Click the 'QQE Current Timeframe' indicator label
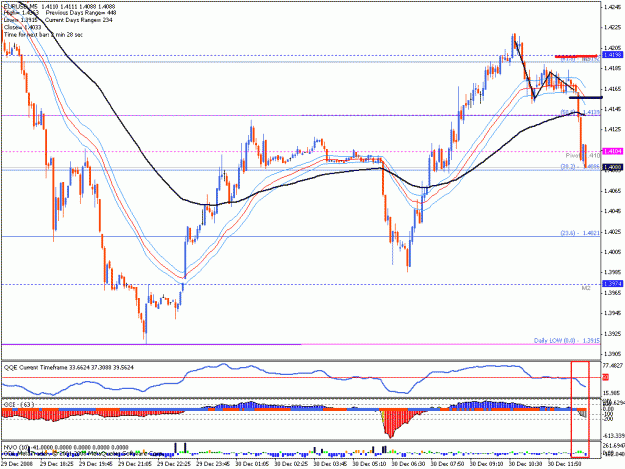 pos(69,367)
